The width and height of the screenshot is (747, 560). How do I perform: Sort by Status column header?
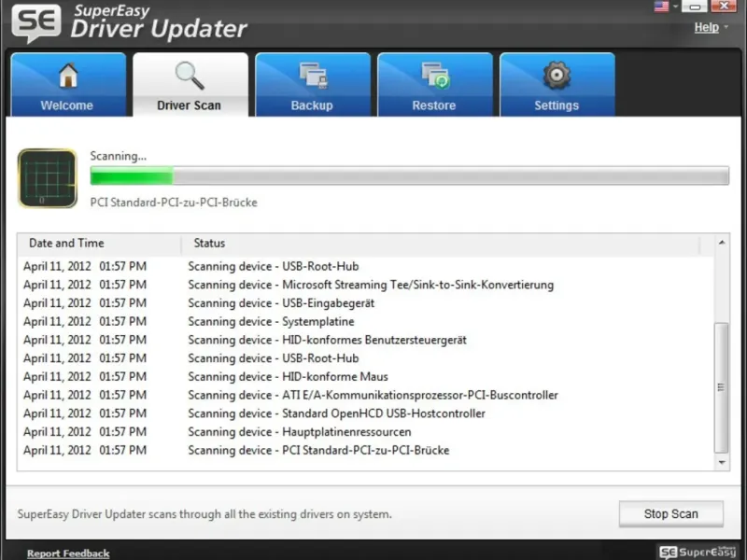[x=441, y=244]
